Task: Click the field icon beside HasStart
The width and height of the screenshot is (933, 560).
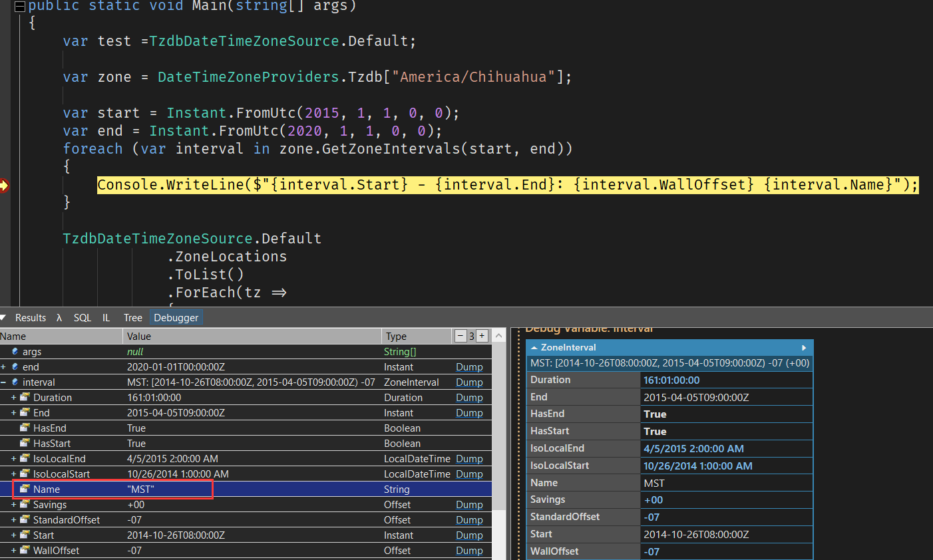Action: [24, 443]
